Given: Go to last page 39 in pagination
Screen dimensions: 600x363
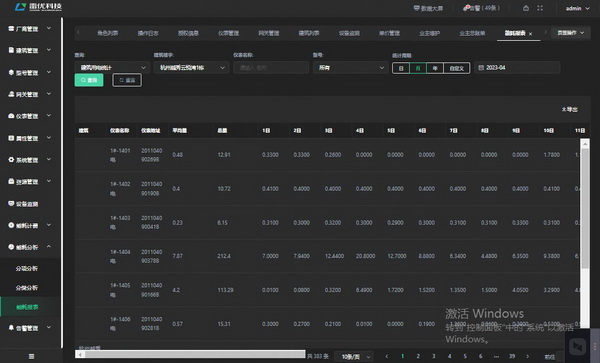Looking at the screenshot, I should point(512,356).
